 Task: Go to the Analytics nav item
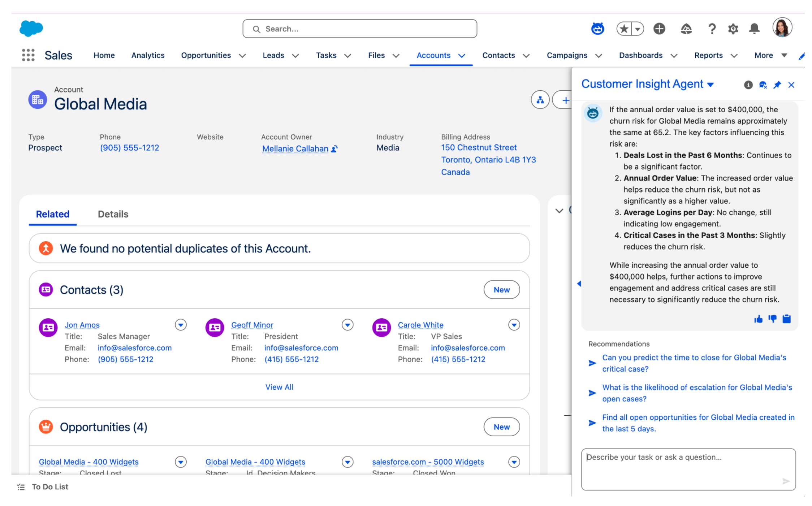click(x=148, y=55)
